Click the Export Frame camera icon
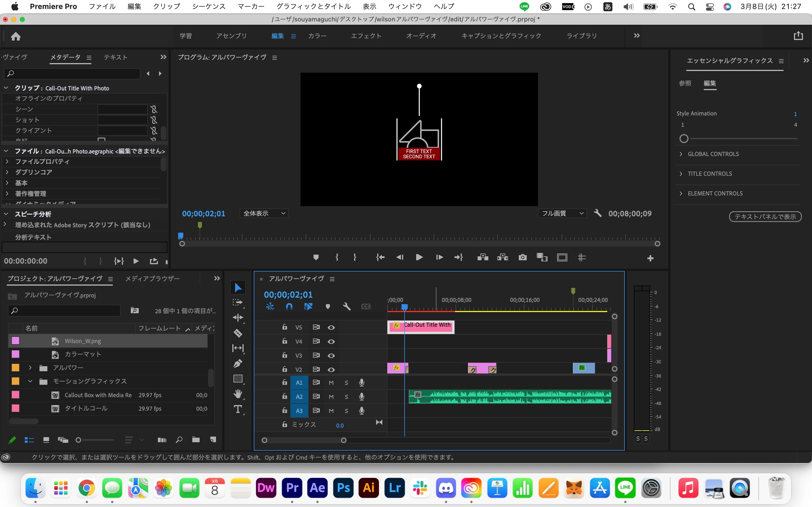Image resolution: width=812 pixels, height=507 pixels. [x=522, y=257]
